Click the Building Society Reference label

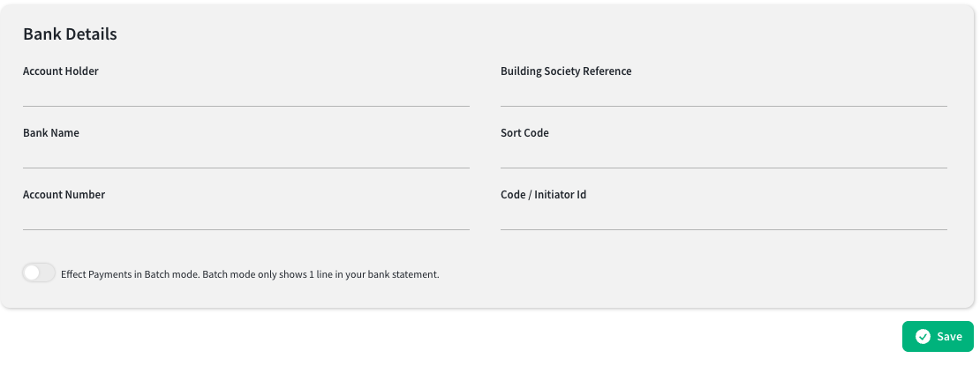coord(566,71)
